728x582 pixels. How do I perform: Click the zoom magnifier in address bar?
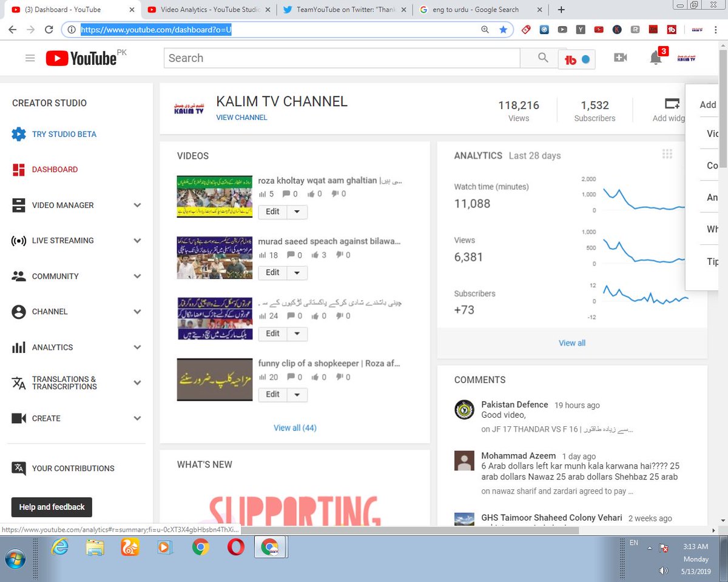pos(485,29)
